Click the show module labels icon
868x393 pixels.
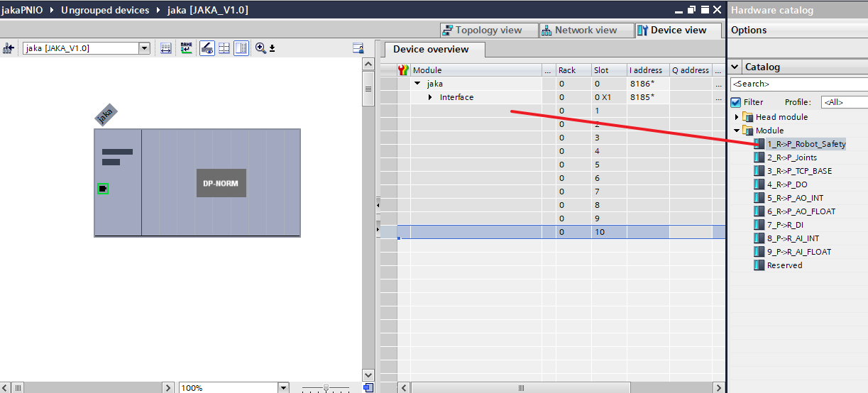click(186, 48)
